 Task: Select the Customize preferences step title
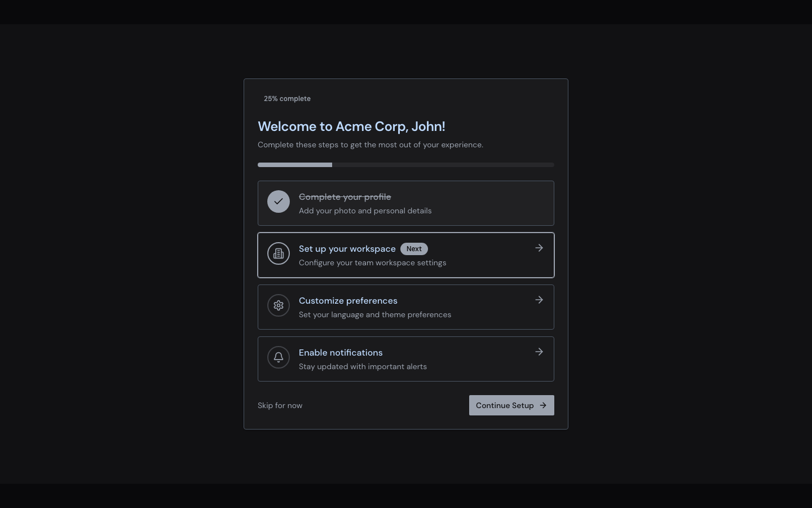click(x=348, y=301)
